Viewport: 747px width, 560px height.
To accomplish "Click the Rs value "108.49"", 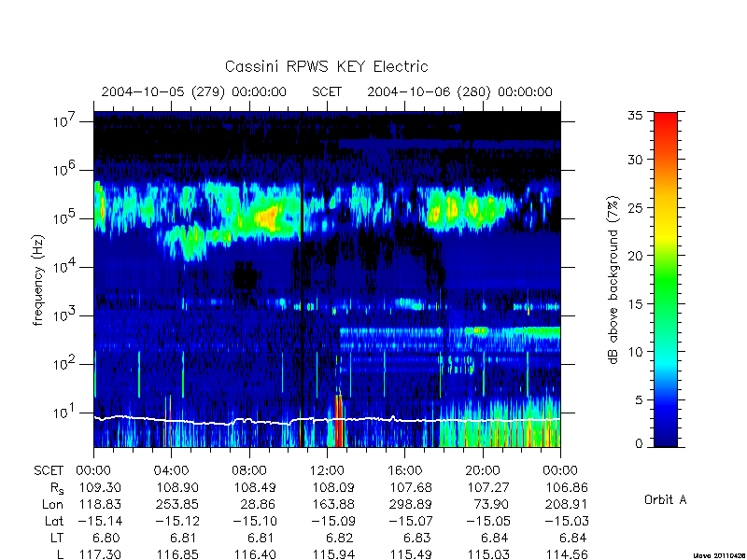I will (255, 487).
